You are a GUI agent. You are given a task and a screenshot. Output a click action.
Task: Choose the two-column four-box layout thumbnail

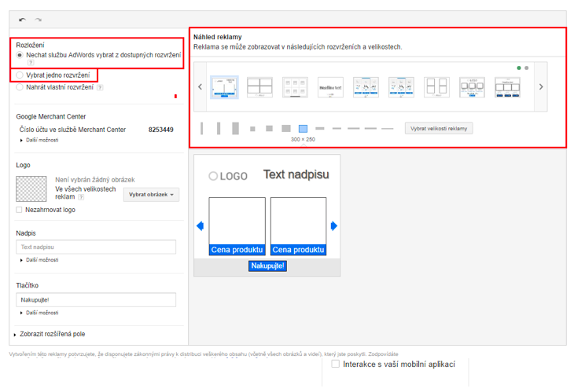click(436, 87)
